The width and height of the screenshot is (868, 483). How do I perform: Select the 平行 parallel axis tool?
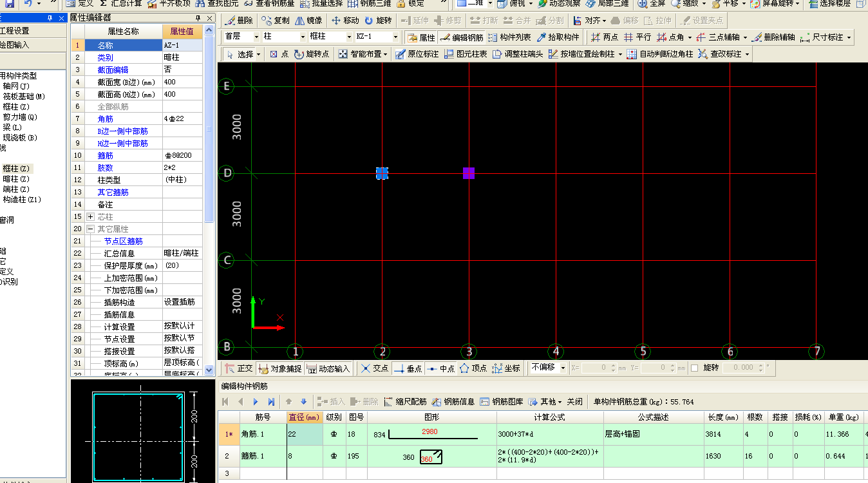[x=637, y=37]
